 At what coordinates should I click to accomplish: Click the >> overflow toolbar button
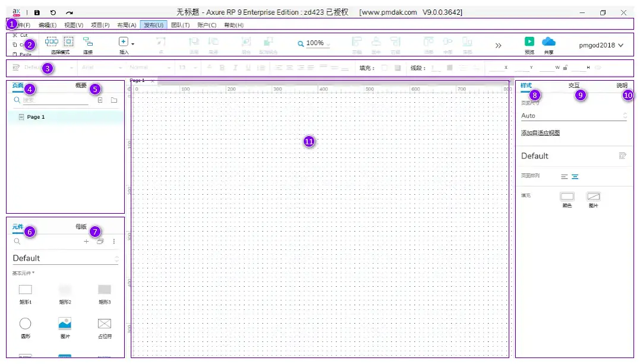[x=499, y=45]
